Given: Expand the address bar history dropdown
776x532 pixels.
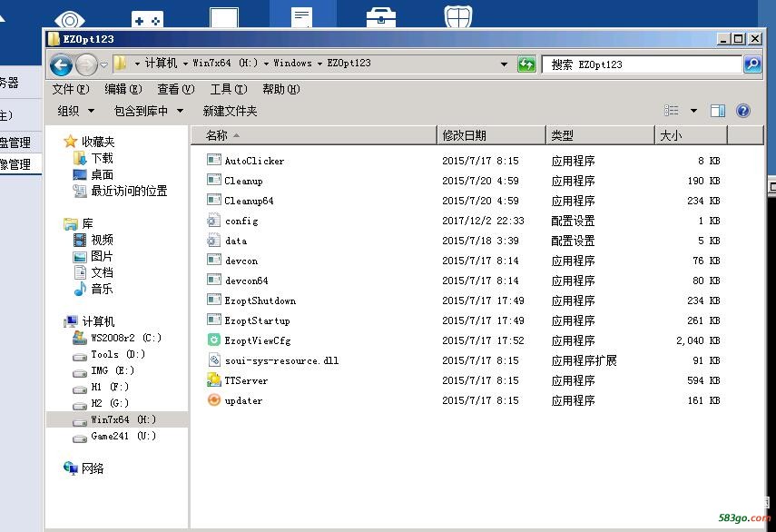Looking at the screenshot, I should click(x=504, y=64).
